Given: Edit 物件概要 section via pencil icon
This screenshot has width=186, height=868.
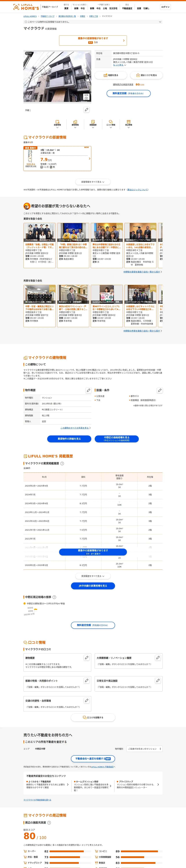Looking at the screenshot, I should coord(89,390).
